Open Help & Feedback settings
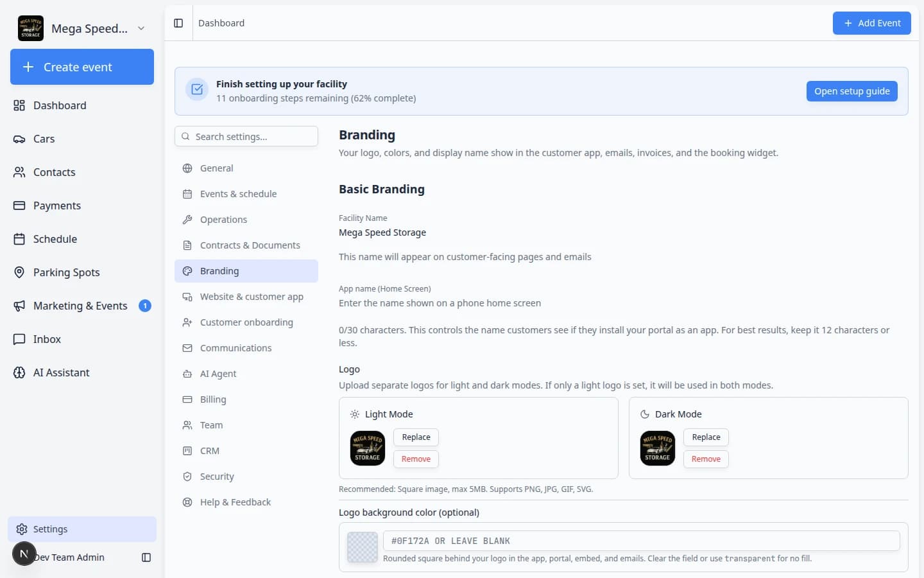Image resolution: width=924 pixels, height=578 pixels. [x=246, y=502]
